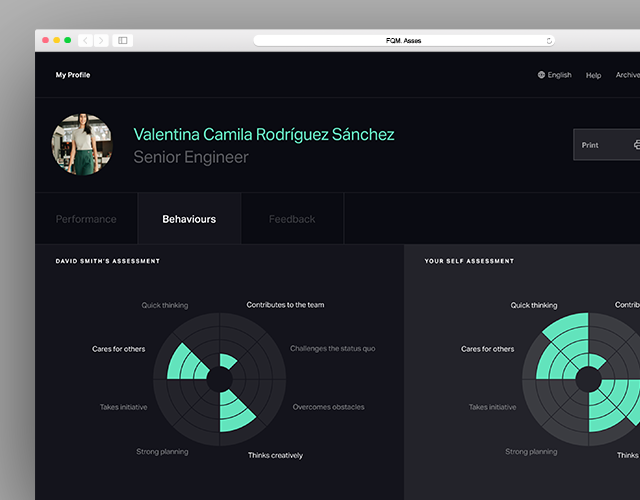Viewport: 640px width, 500px height.
Task: Click the David Smith's Assessment heading
Action: coord(108,261)
